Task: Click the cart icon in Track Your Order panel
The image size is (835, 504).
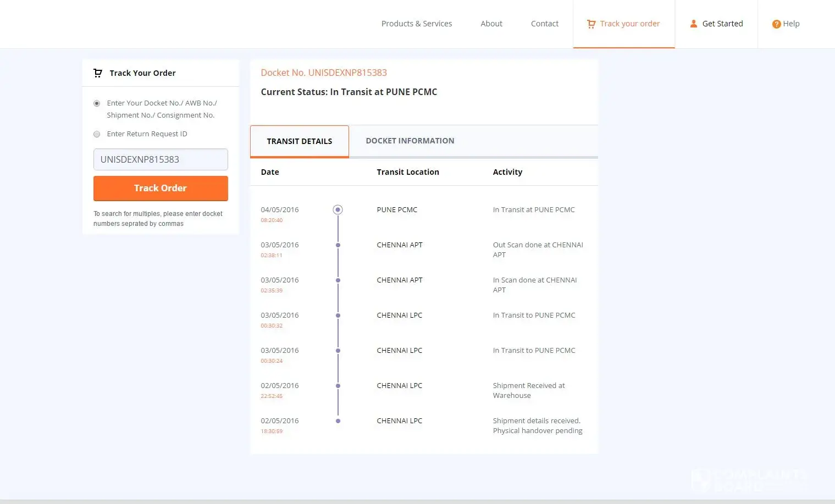Action: [98, 73]
